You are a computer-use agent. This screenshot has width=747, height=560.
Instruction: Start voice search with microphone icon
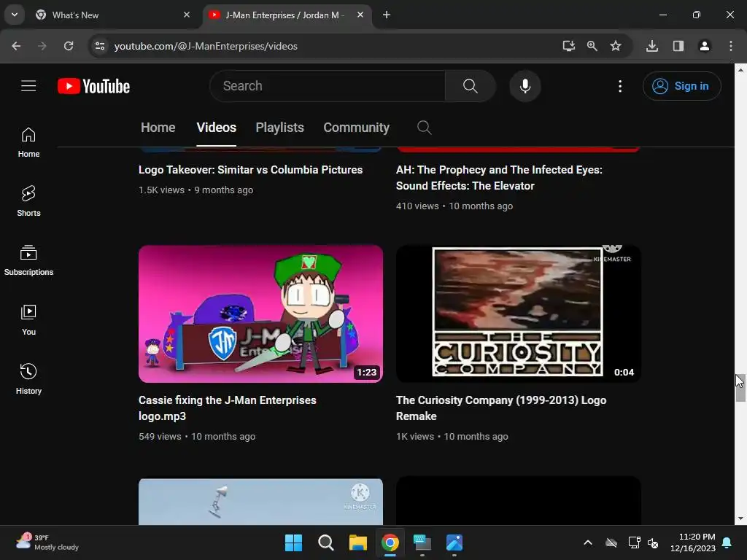525,86
